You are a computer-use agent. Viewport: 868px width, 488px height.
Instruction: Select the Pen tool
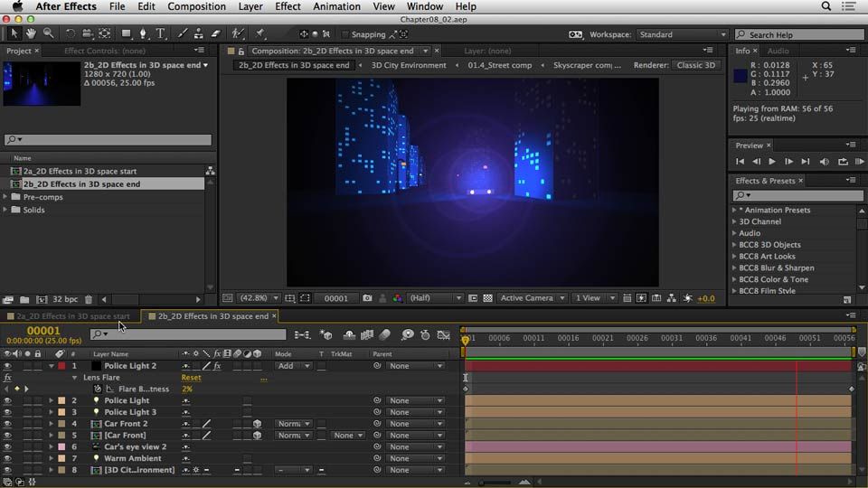pos(145,34)
